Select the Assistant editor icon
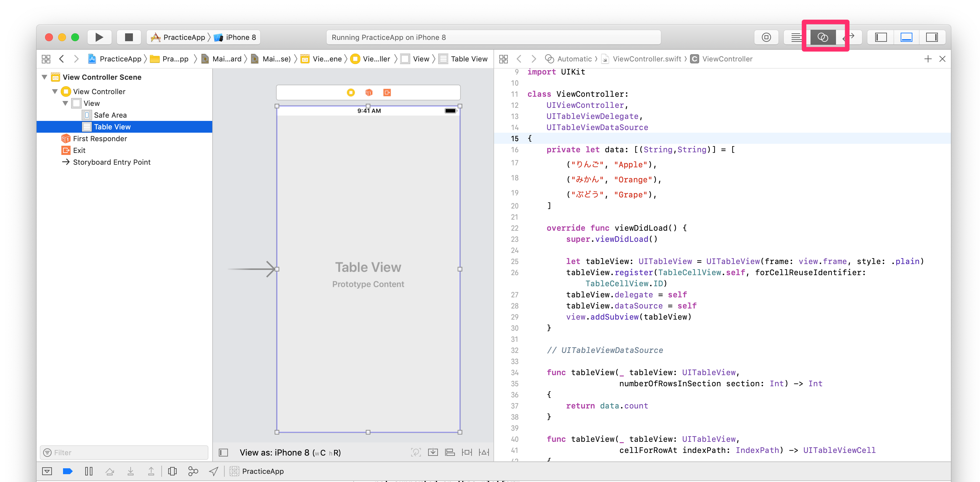Image resolution: width=980 pixels, height=482 pixels. [x=823, y=37]
